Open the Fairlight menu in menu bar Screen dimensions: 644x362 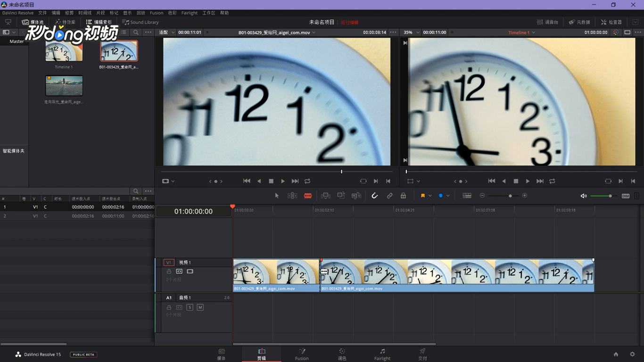[x=190, y=13]
